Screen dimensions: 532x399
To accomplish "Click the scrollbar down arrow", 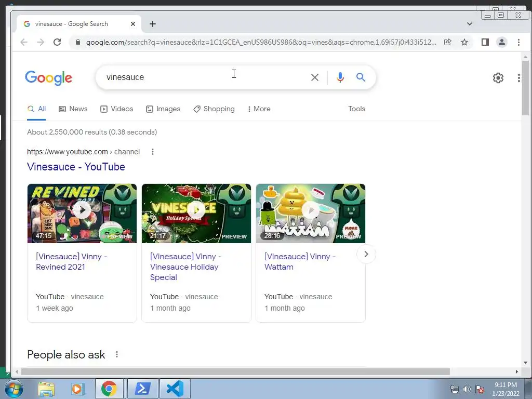I will (x=525, y=363).
